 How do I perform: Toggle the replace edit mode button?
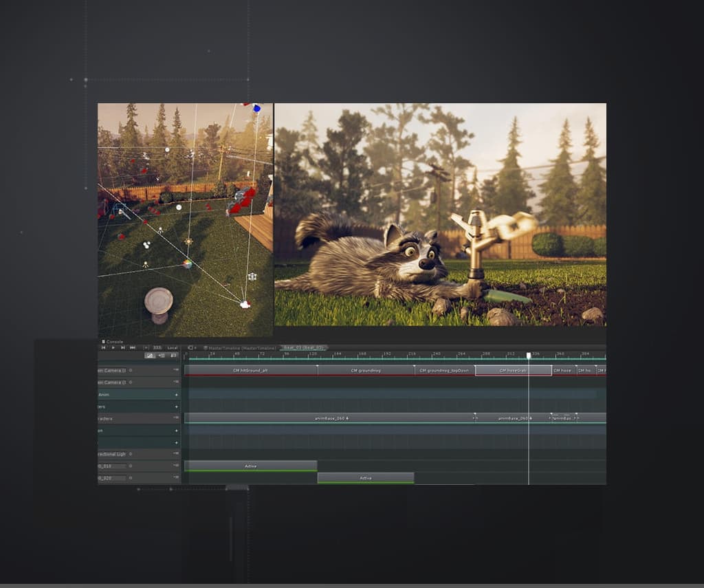[173, 356]
